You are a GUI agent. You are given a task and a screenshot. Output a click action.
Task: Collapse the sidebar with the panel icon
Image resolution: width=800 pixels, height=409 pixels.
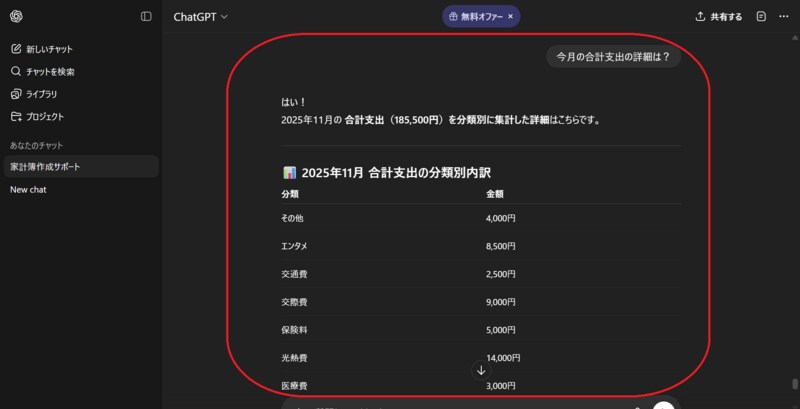[146, 16]
